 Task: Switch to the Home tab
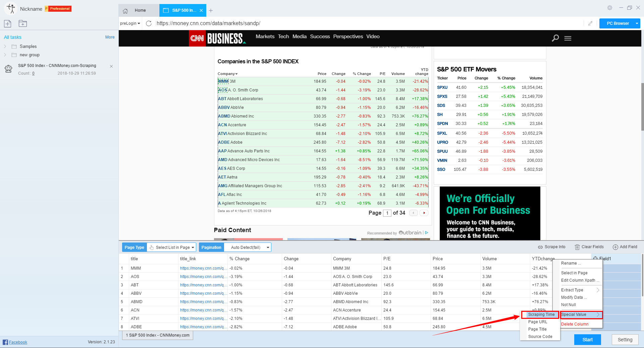tap(138, 11)
